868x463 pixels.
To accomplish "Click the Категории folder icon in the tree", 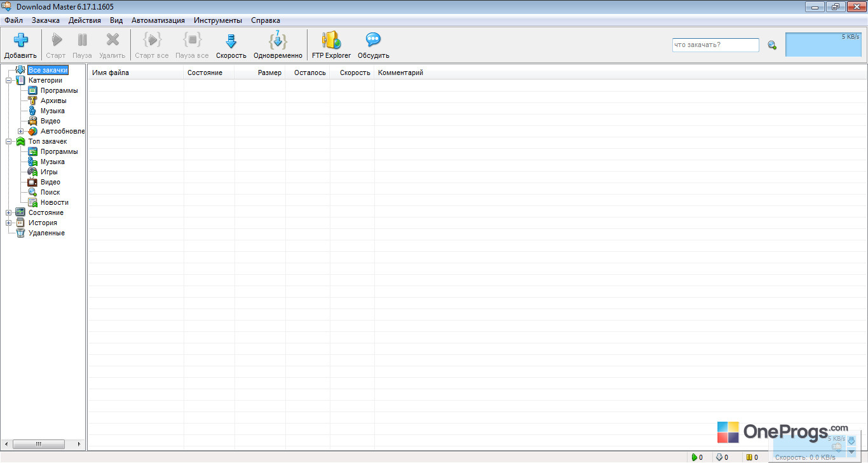I will (20, 80).
